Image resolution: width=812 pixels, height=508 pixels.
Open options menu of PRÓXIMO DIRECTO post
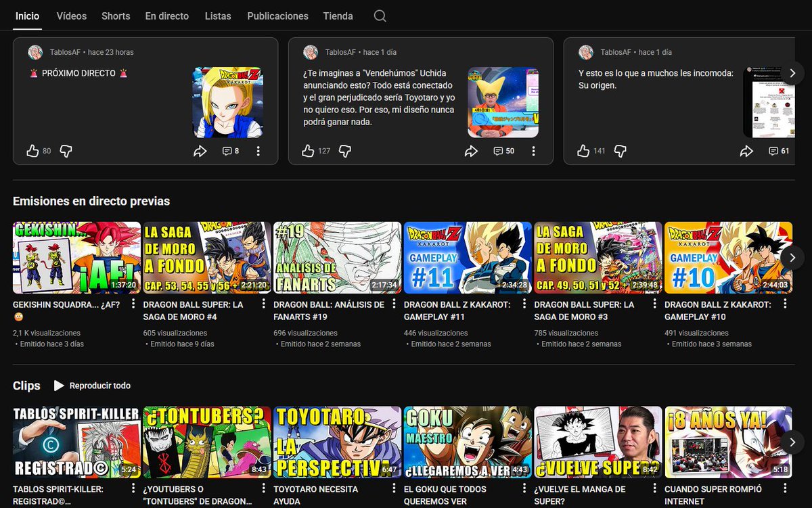258,151
